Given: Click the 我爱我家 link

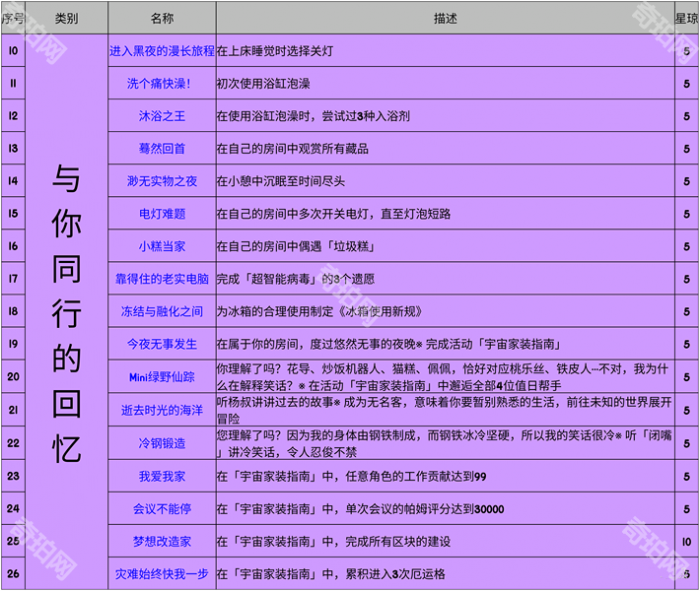Looking at the screenshot, I should click(161, 476).
